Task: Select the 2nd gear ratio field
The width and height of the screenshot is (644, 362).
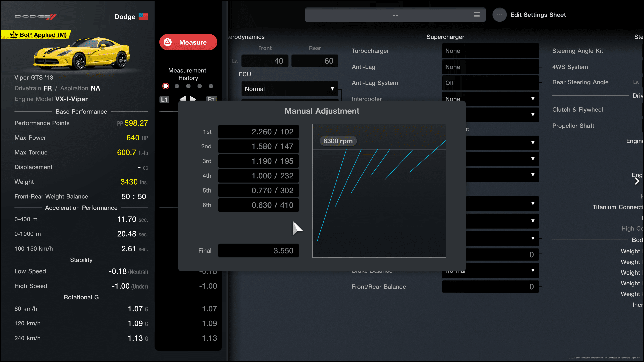Action: point(258,146)
